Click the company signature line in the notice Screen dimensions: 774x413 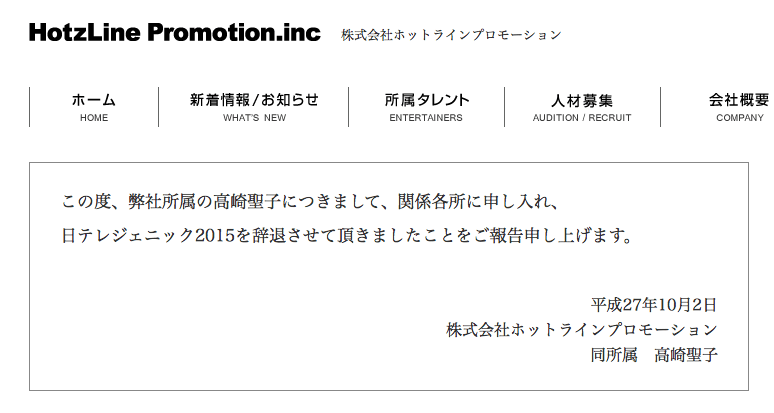tap(581, 330)
